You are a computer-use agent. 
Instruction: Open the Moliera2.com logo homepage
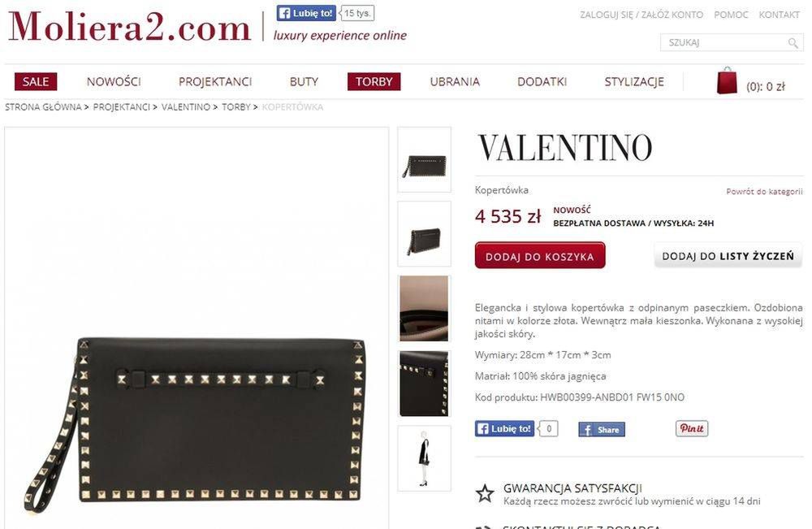(129, 27)
